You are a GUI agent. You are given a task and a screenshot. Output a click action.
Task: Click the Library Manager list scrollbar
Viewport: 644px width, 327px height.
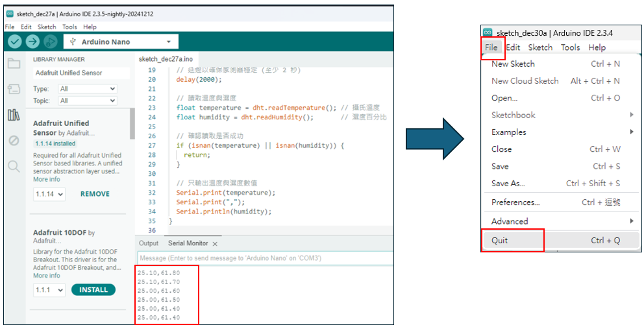132,123
